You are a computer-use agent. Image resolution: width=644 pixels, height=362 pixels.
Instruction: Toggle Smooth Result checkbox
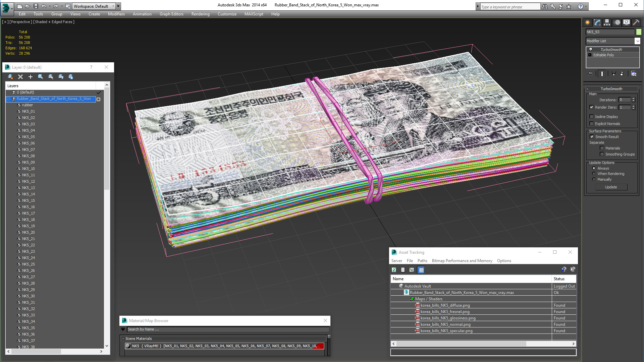(592, 137)
